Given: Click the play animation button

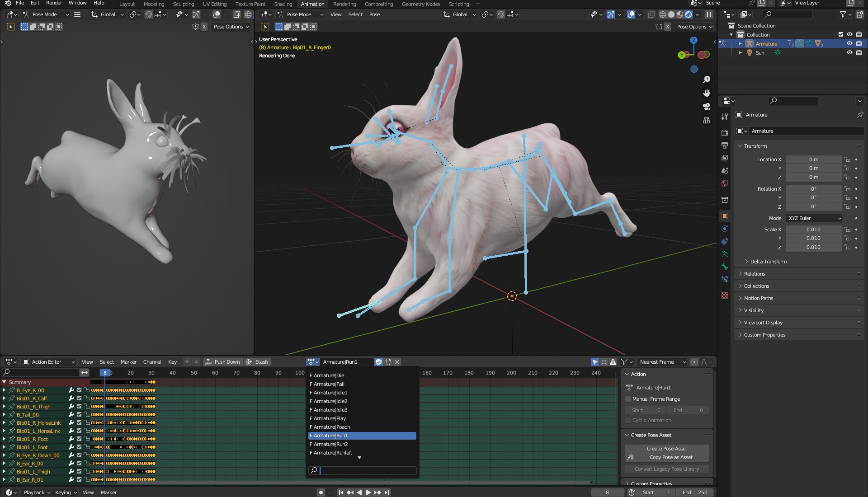Looking at the screenshot, I should [368, 492].
